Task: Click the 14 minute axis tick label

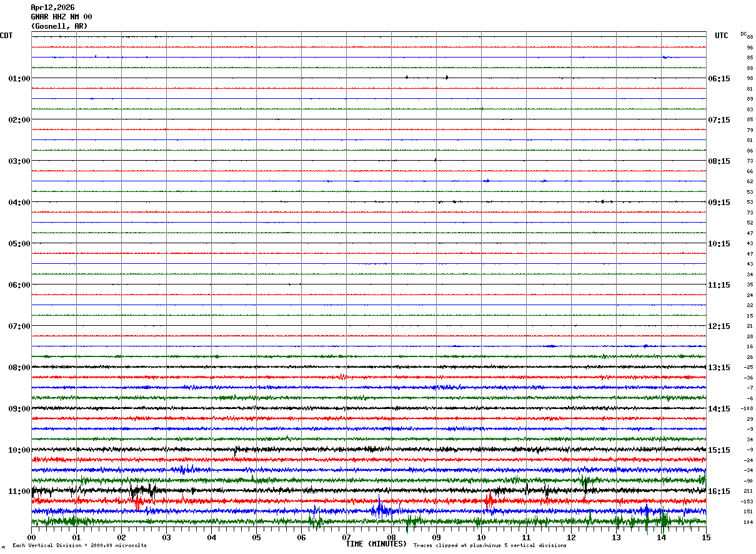Action: (661, 537)
